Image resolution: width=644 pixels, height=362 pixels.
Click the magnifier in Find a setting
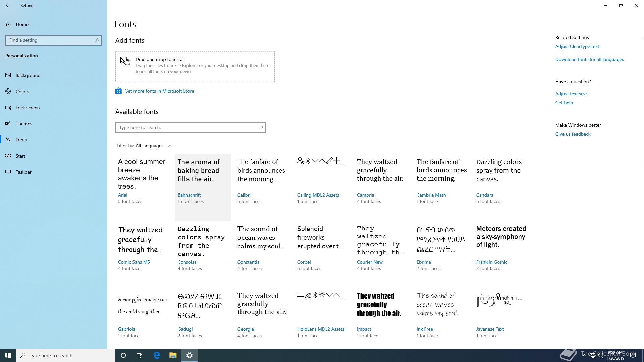(x=97, y=40)
